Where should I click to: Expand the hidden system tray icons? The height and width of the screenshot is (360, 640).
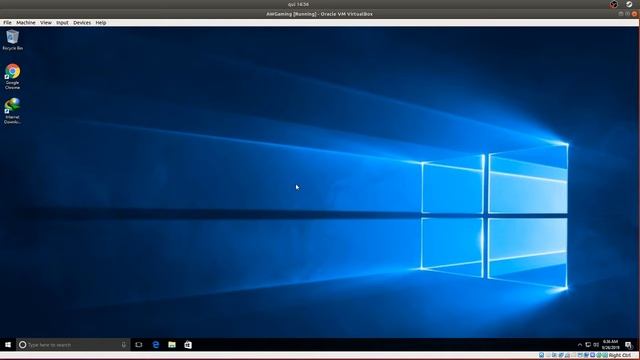click(580, 345)
